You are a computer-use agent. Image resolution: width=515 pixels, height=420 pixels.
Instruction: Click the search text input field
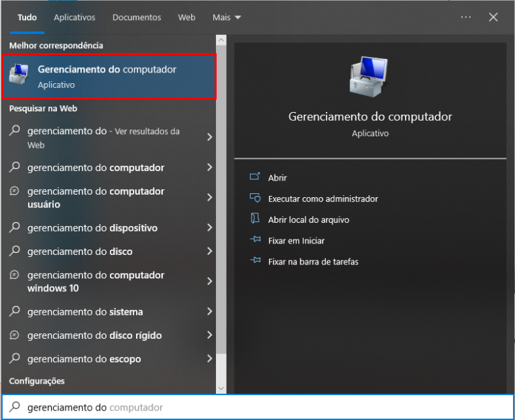[x=268, y=407]
